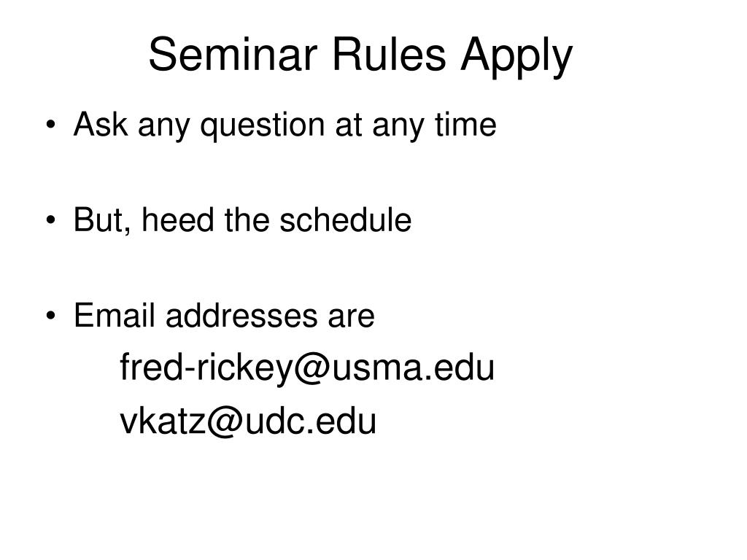
Task: Click the bullet before "But, heed the schedule"
Action: [x=51, y=220]
